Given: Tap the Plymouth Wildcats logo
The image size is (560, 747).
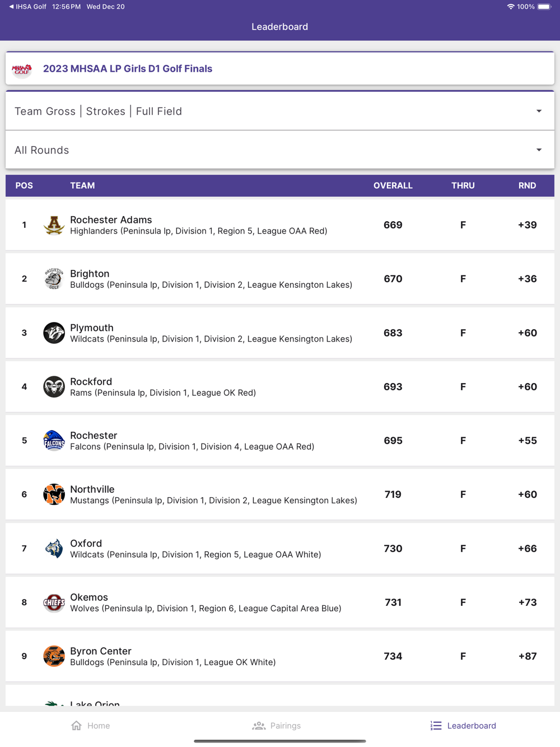Looking at the screenshot, I should click(54, 333).
